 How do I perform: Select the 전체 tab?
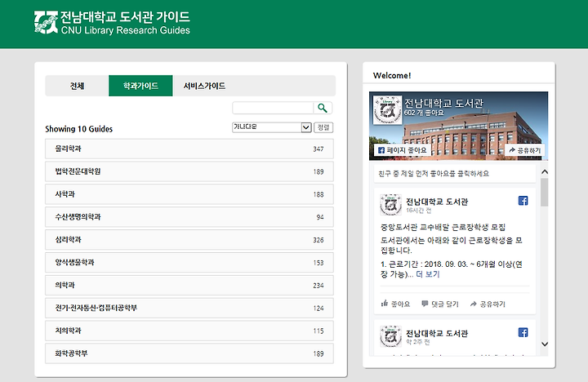(77, 86)
